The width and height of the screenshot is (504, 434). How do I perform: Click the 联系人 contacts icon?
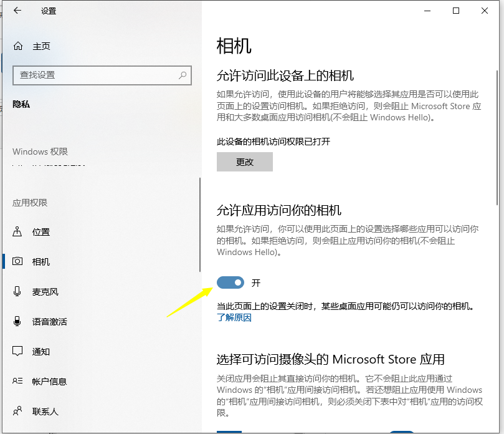(x=17, y=412)
